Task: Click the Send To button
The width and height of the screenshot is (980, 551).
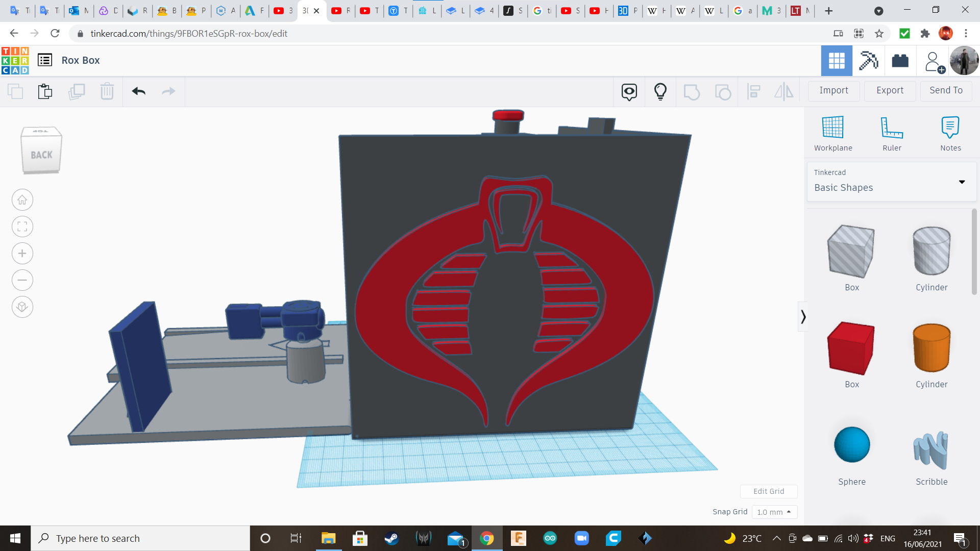Action: [x=946, y=90]
